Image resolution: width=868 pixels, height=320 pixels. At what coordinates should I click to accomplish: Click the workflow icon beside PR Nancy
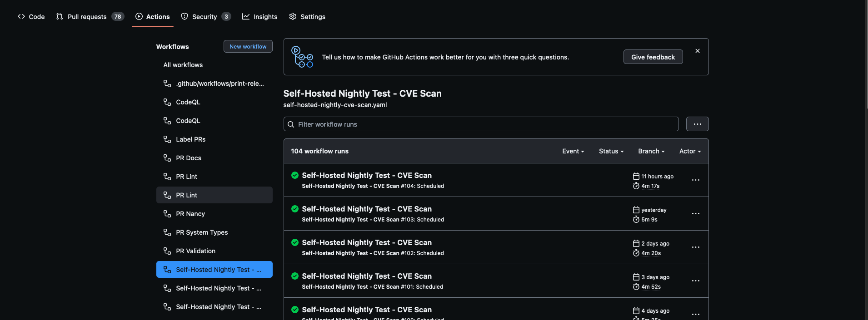(167, 214)
